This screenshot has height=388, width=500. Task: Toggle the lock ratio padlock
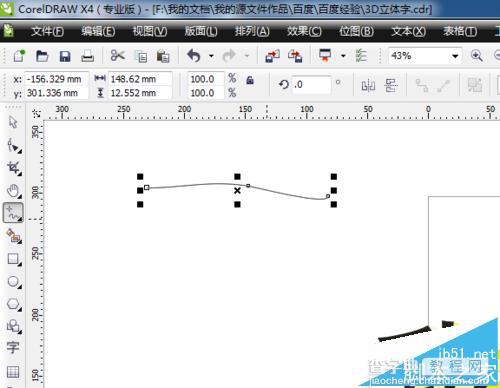[x=250, y=80]
